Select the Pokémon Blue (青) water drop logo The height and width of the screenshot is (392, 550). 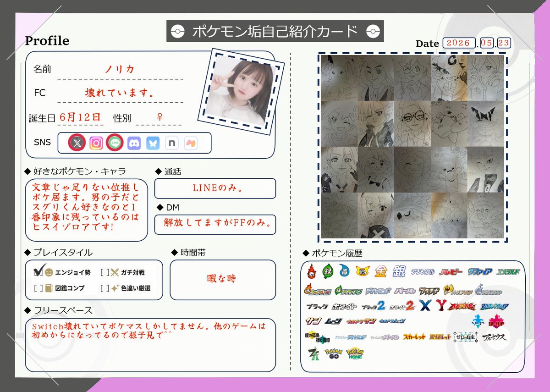point(345,271)
